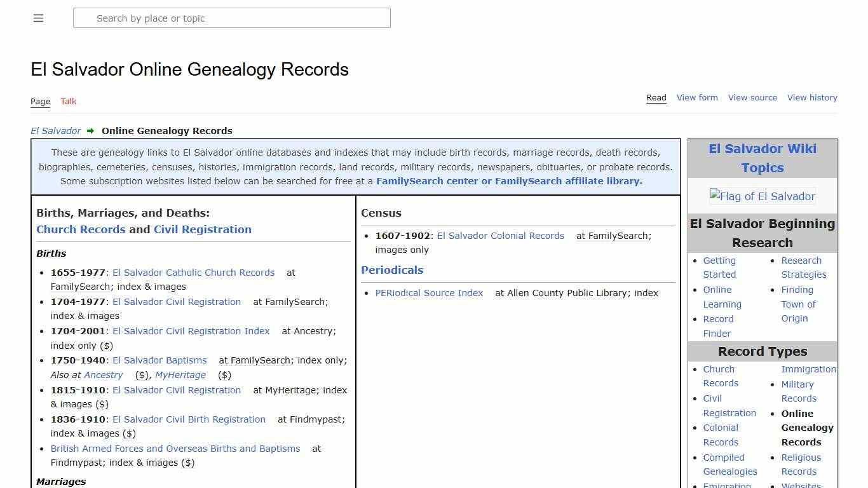The width and height of the screenshot is (868, 488).
Task: Open the El Salvador Colonial Records link
Action: coord(500,236)
